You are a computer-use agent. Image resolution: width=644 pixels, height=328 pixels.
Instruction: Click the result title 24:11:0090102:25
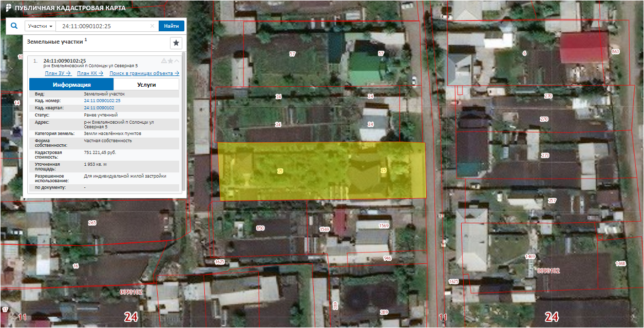coord(65,61)
